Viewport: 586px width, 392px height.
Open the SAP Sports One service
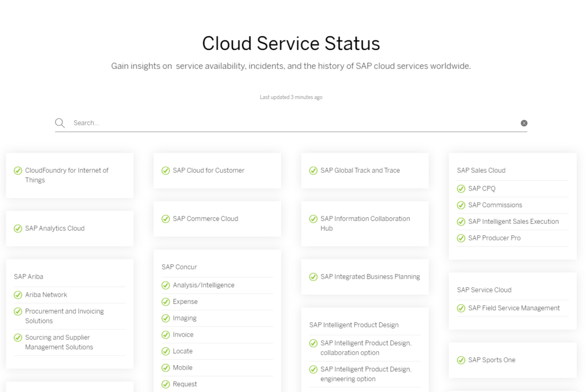point(492,360)
